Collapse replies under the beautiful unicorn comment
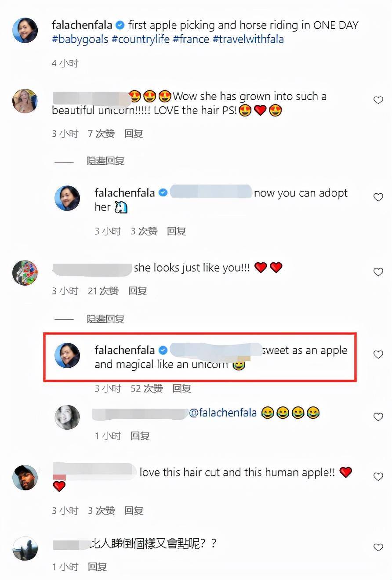The image size is (392, 580). pos(105,161)
